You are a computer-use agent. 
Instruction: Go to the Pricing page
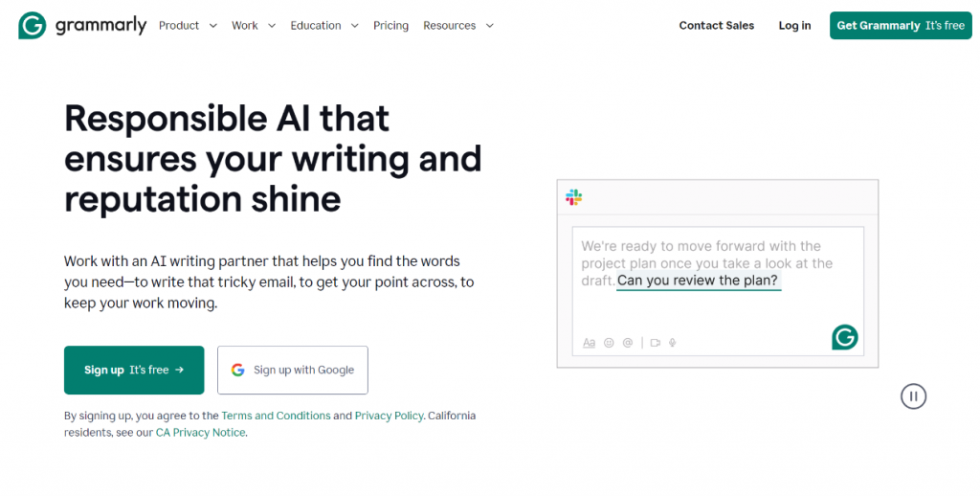click(390, 26)
